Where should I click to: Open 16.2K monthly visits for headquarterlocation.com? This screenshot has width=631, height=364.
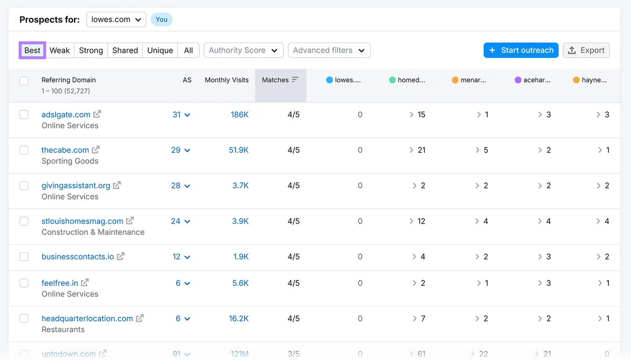coord(239,318)
